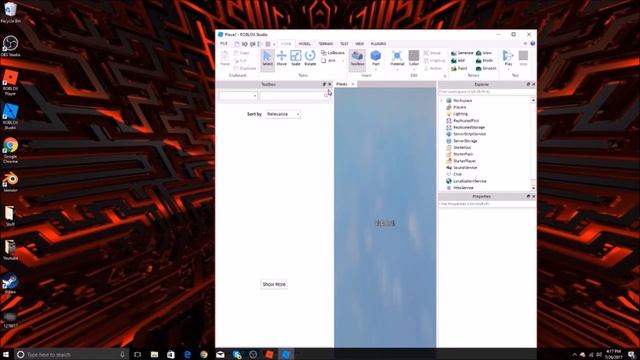640x360 pixels.
Task: Click the terrain Erode tool
Action: [x=484, y=61]
